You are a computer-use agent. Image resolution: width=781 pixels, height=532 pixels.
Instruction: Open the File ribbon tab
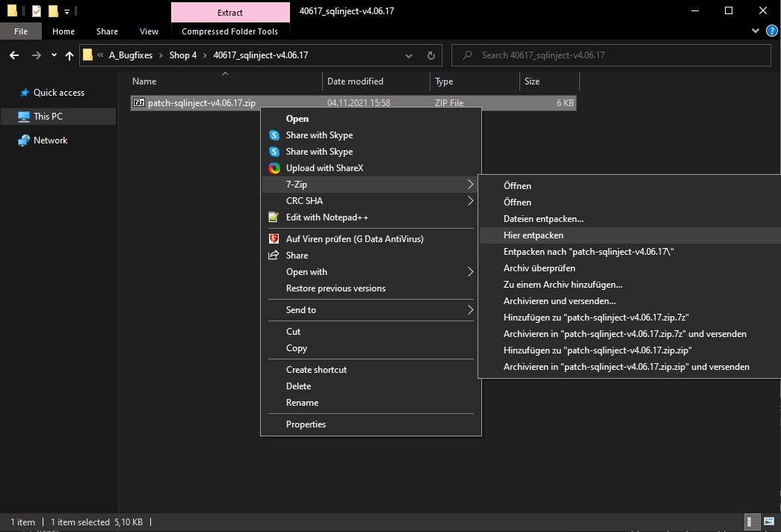point(20,31)
